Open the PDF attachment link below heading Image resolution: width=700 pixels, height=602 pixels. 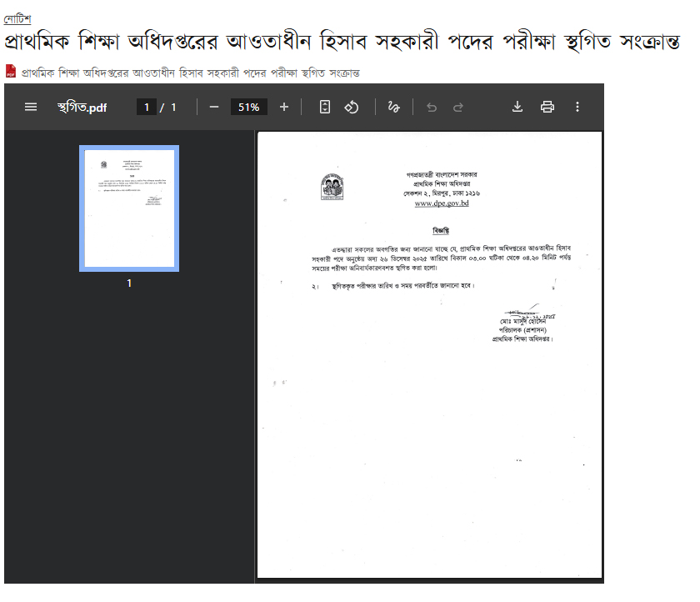pos(191,73)
